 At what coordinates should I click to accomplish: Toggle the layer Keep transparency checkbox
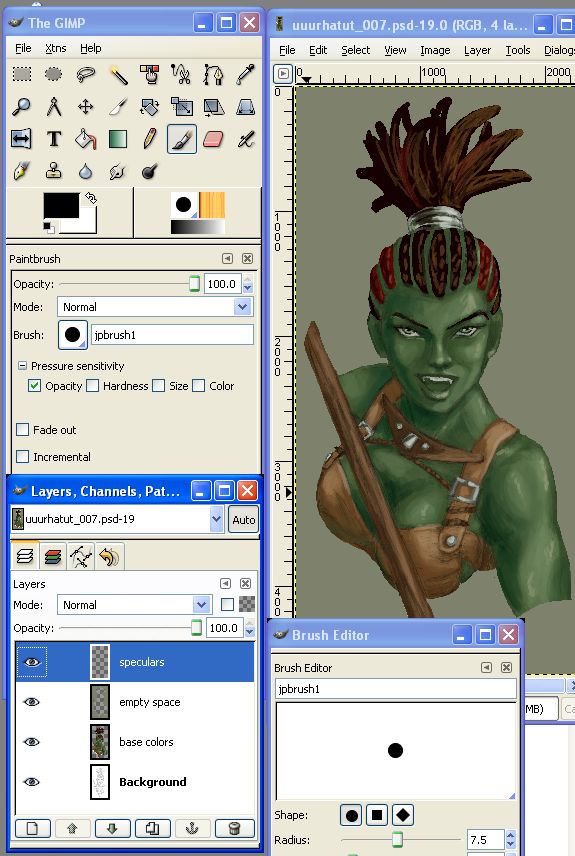227,604
